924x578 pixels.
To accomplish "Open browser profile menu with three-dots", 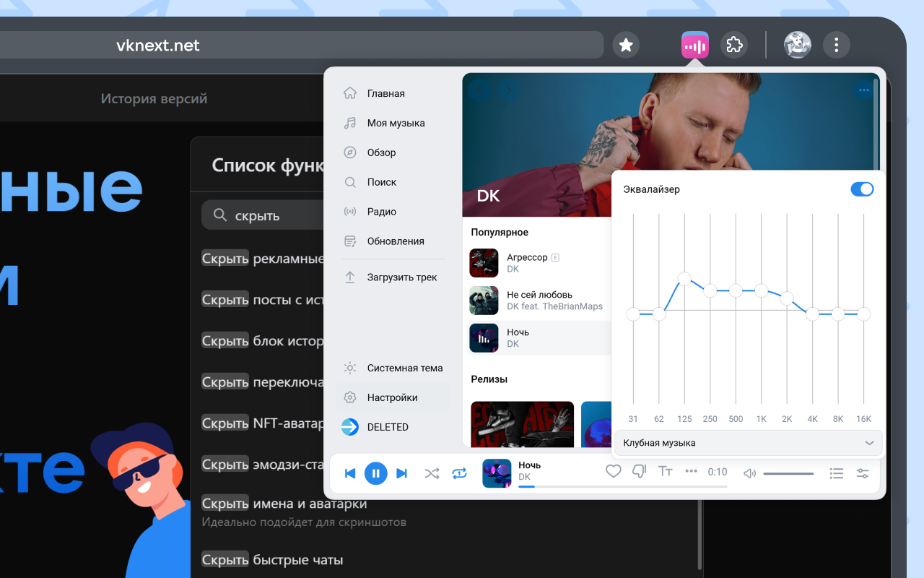I will (x=836, y=45).
